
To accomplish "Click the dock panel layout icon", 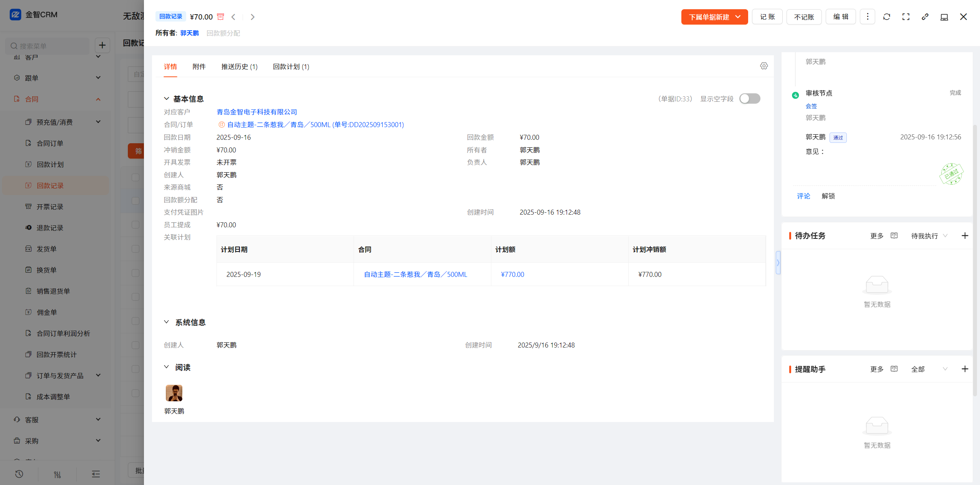I will point(944,17).
